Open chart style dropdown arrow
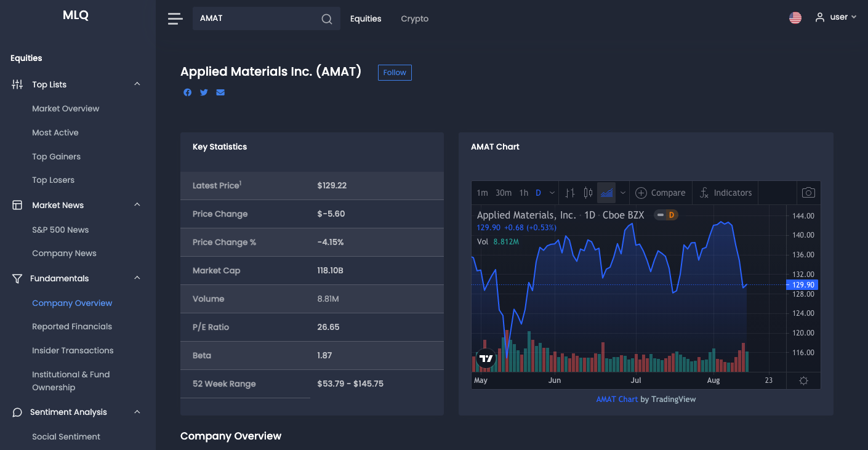This screenshot has width=868, height=450. tap(623, 193)
